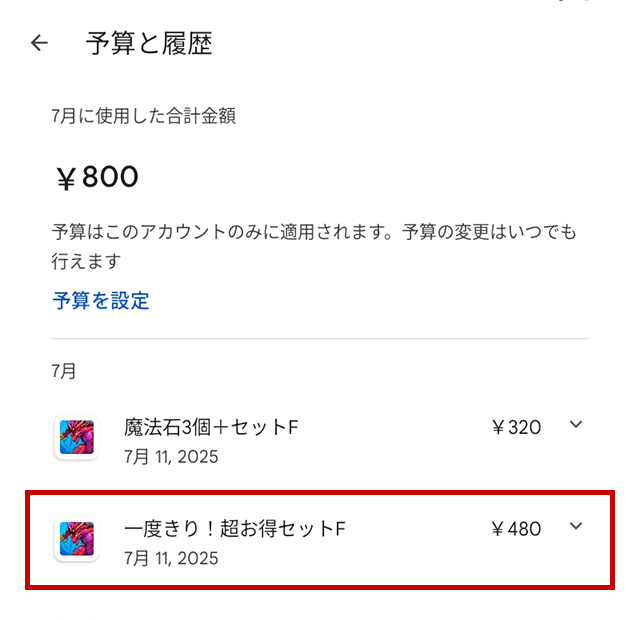Click the budget description text paragraph
The width and height of the screenshot is (640, 620).
315,246
